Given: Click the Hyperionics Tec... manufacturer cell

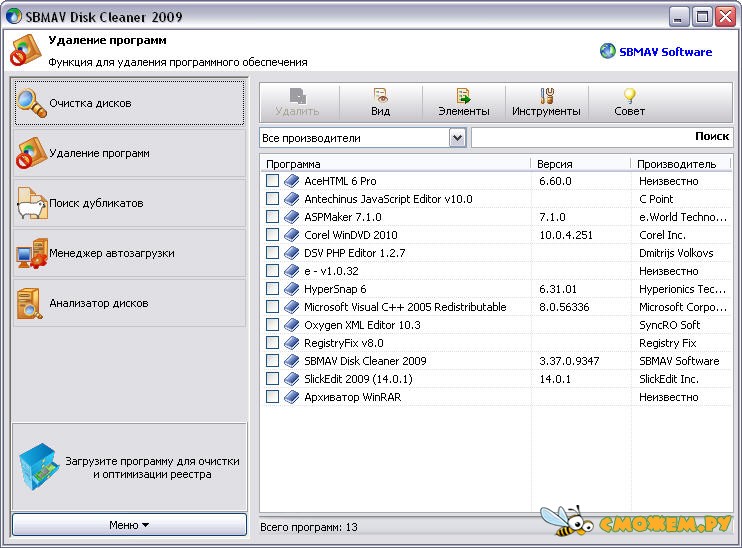Looking at the screenshot, I should (682, 289).
